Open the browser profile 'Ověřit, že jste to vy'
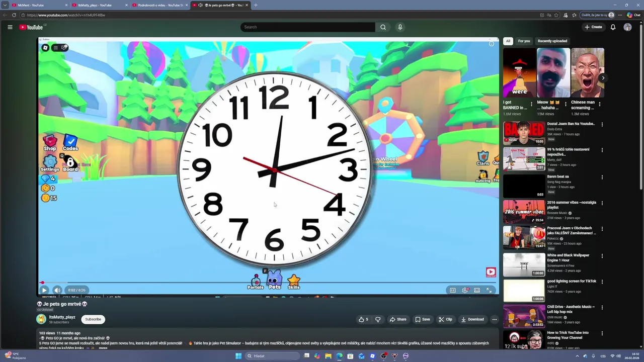Viewport: 644px width, 362px height. pos(598,15)
